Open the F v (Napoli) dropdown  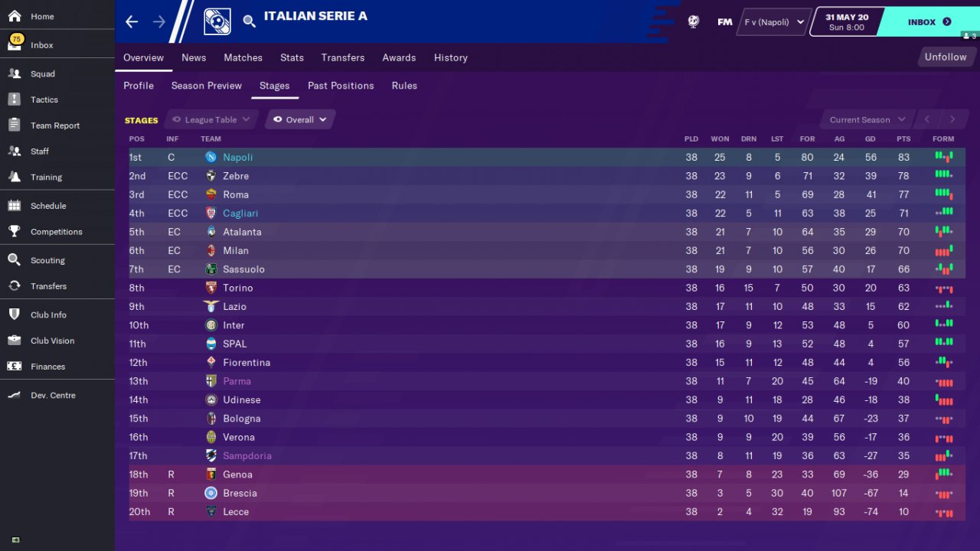point(774,22)
